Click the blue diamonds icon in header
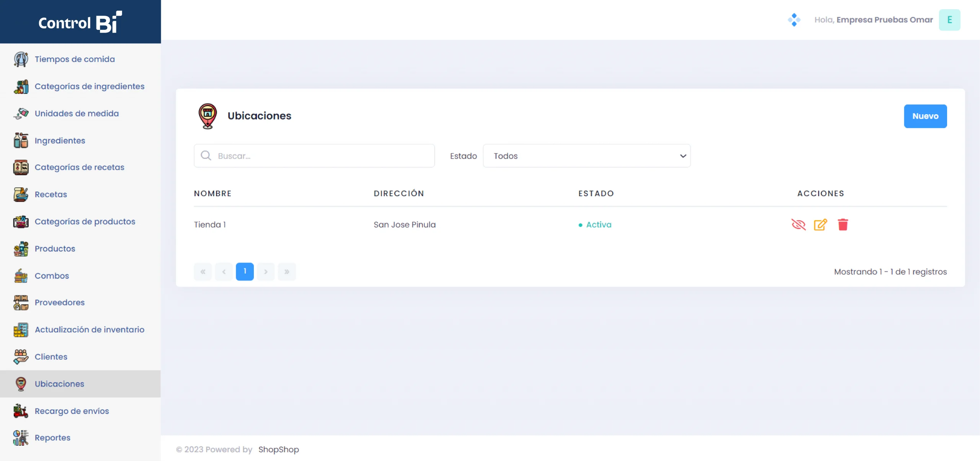The image size is (980, 461). (794, 20)
